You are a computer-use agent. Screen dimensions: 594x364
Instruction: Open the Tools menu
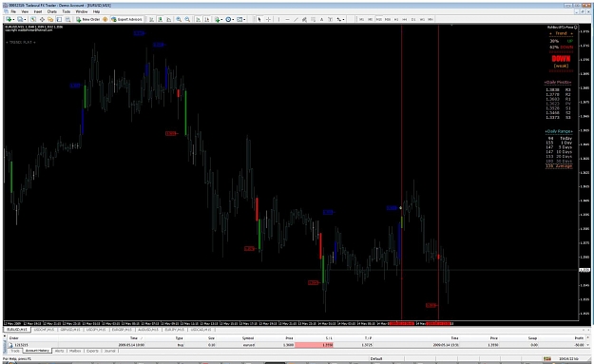click(x=66, y=11)
